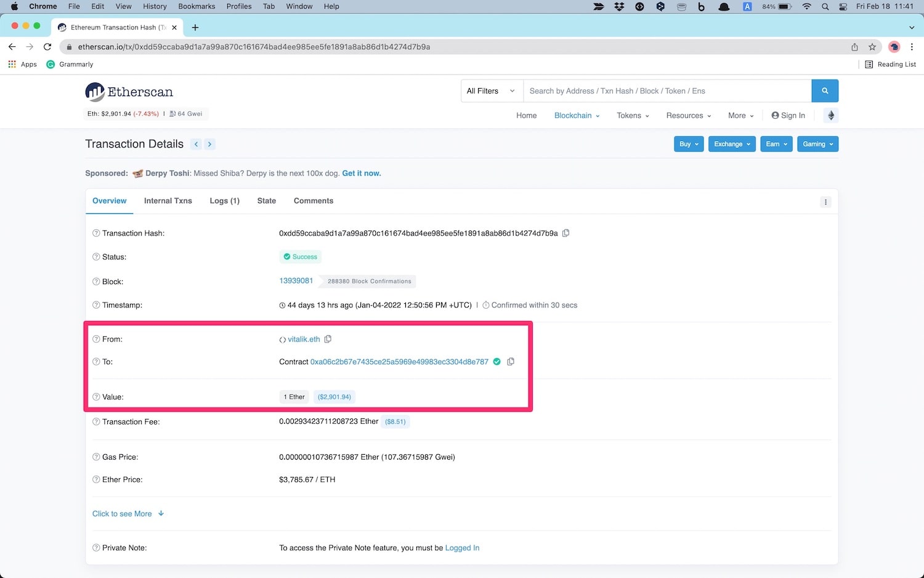Viewport: 924px width, 578px height.
Task: Open the All Filters dropdown
Action: click(x=492, y=91)
